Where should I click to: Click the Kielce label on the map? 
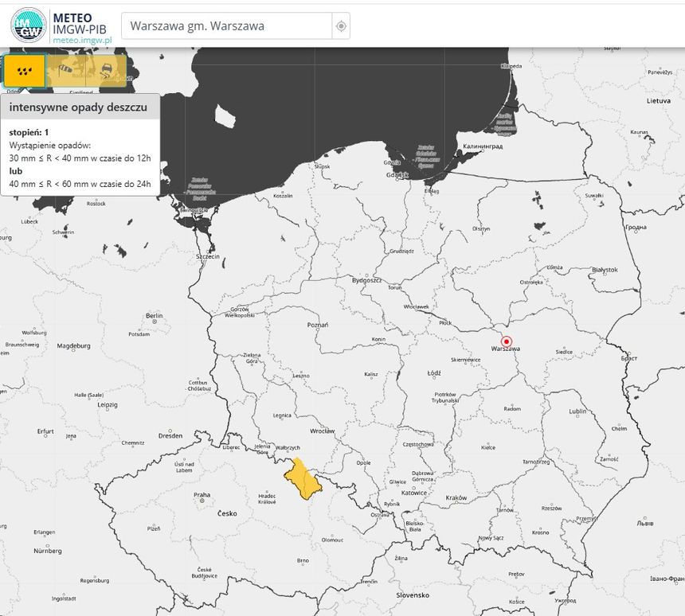pos(488,447)
